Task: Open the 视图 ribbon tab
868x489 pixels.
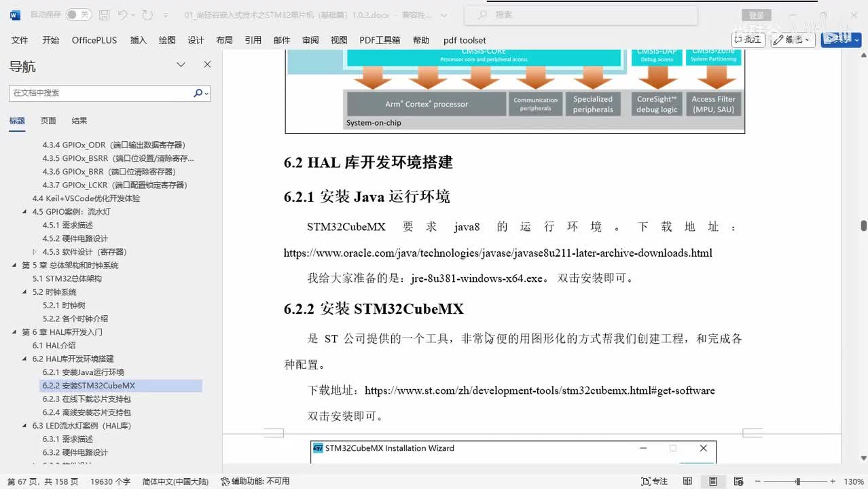Action: click(339, 40)
